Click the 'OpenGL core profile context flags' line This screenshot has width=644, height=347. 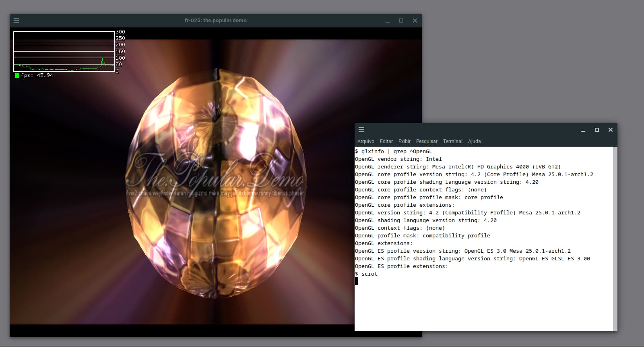421,190
